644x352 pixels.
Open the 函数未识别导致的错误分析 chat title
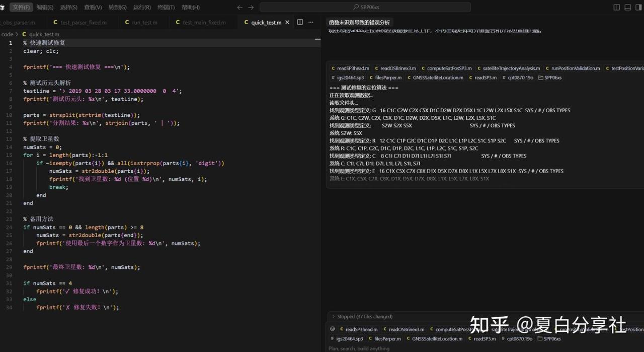pos(359,22)
